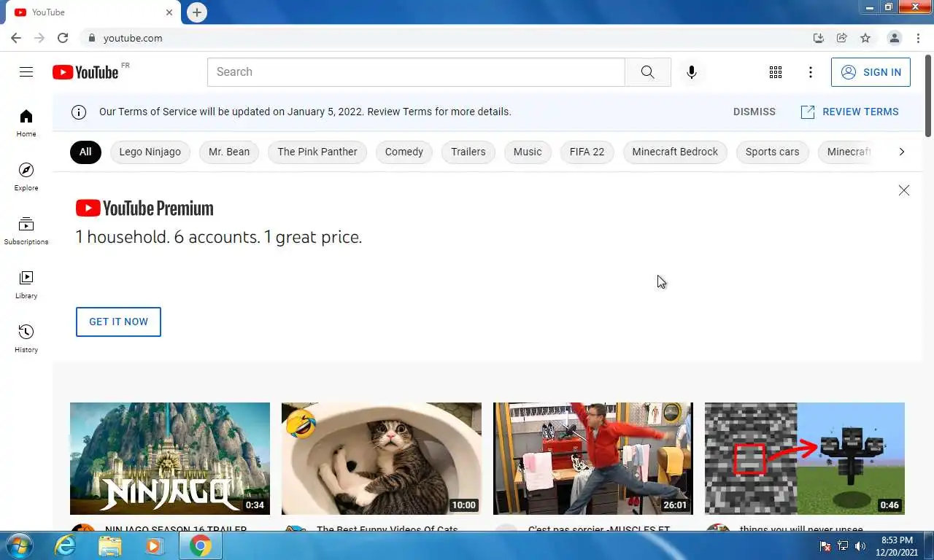Screen dimensions: 934x560
Task: Open the Minecraft wither video thumbnail
Action: click(805, 459)
